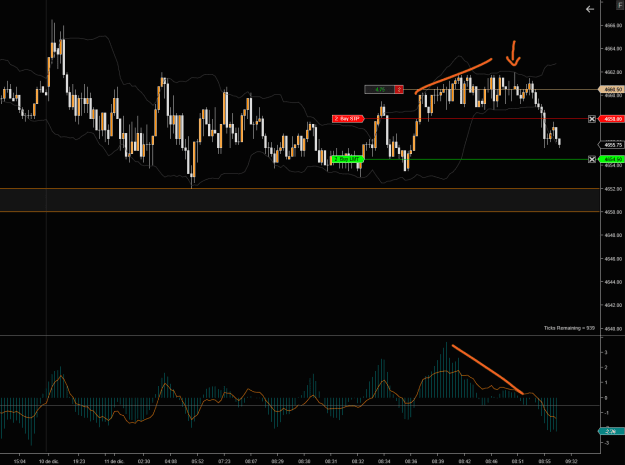
Task: Cancel the Buy LMT order with its X
Action: point(592,159)
